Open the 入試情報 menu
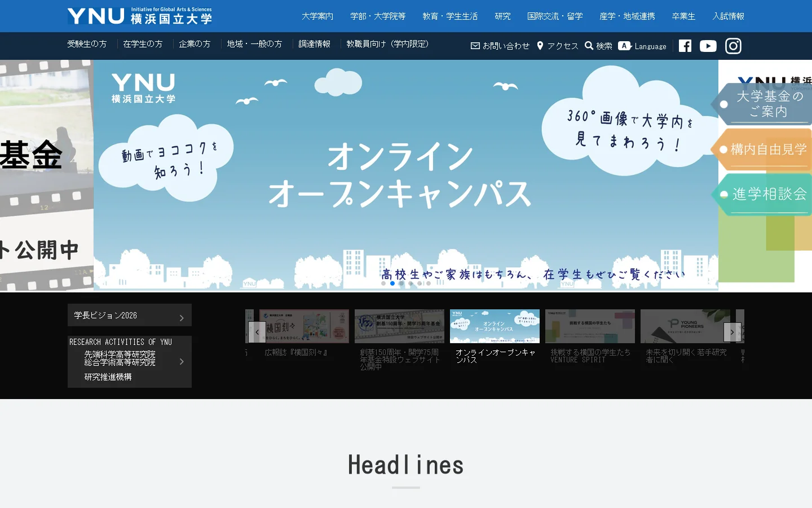 pos(729,16)
